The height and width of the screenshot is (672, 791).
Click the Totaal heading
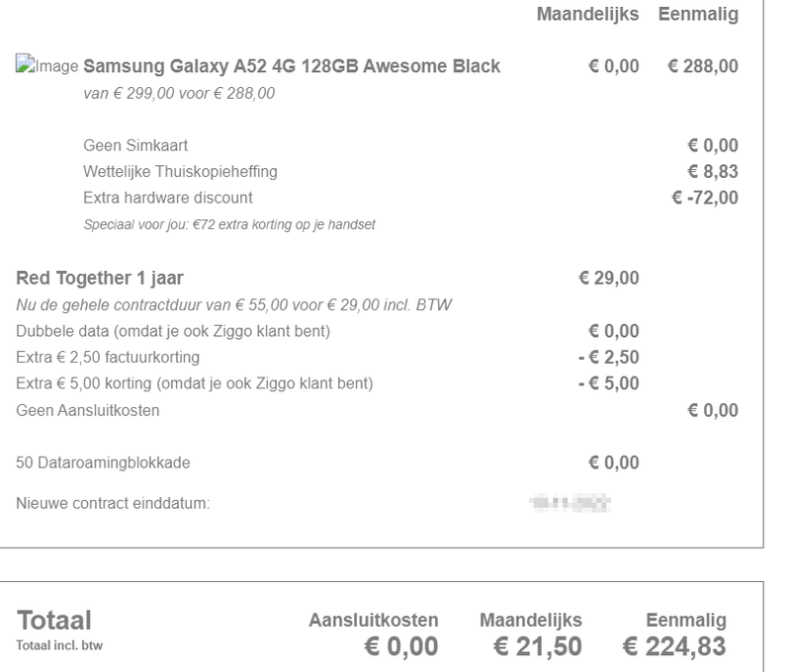[54, 621]
